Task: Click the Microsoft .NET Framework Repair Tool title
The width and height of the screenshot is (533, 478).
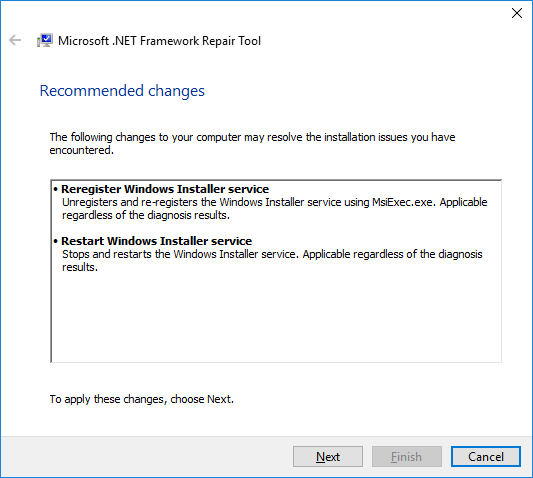Action: [x=159, y=41]
